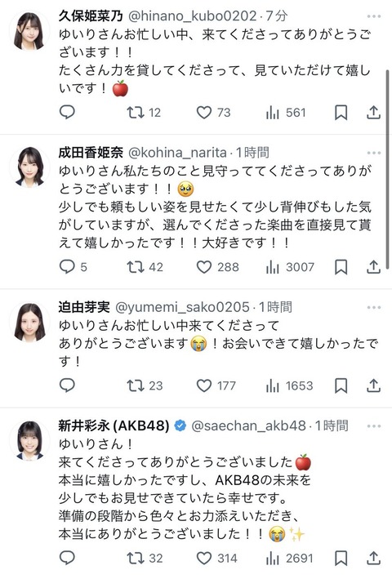Share 新井彩永's tweet
Viewport: 392px width, 579px height.
click(x=373, y=558)
